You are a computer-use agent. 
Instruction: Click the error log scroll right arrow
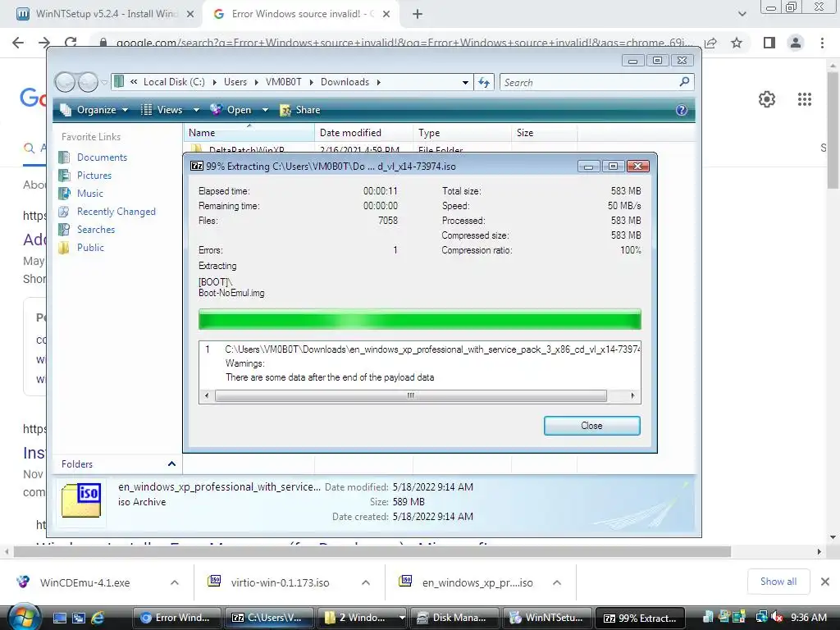[632, 395]
